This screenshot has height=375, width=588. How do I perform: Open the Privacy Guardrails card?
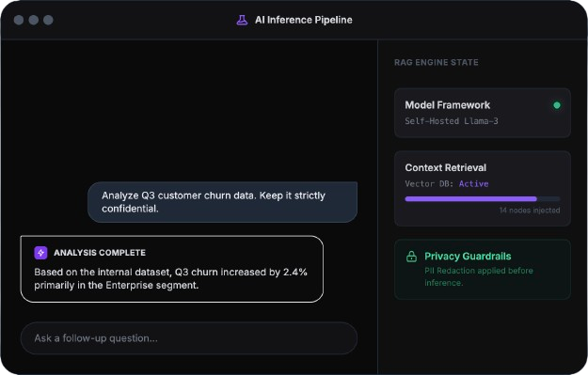click(x=483, y=270)
